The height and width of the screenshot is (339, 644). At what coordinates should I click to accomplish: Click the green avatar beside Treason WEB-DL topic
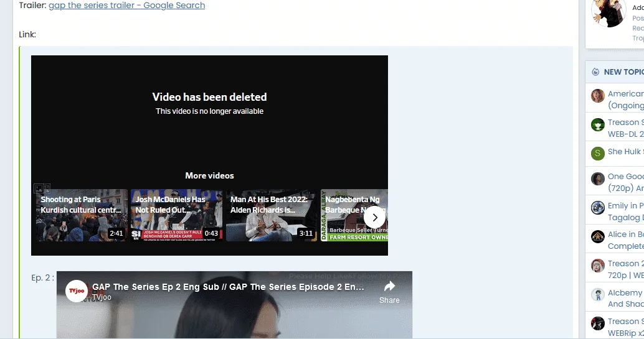(x=597, y=124)
